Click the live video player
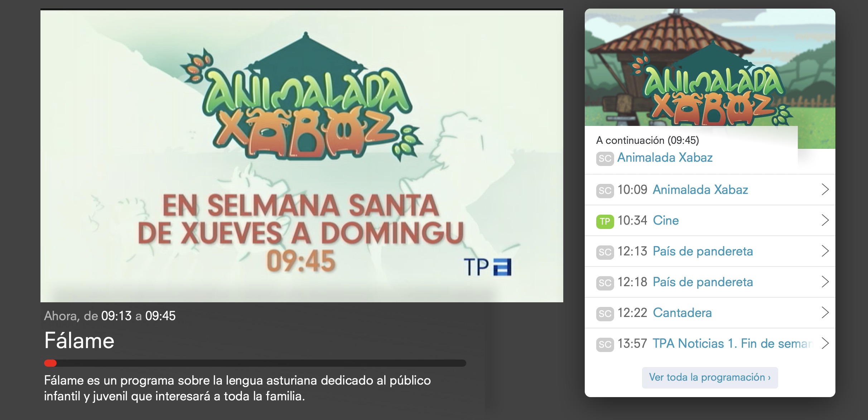Image resolution: width=868 pixels, height=420 pixels. pyautogui.click(x=302, y=156)
